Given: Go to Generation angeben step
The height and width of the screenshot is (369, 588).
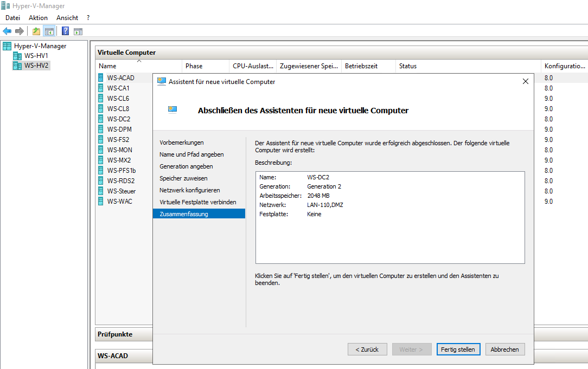Looking at the screenshot, I should tap(186, 166).
